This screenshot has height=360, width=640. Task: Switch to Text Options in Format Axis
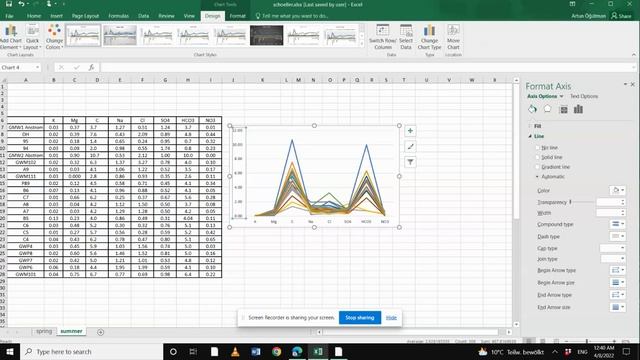[584, 96]
